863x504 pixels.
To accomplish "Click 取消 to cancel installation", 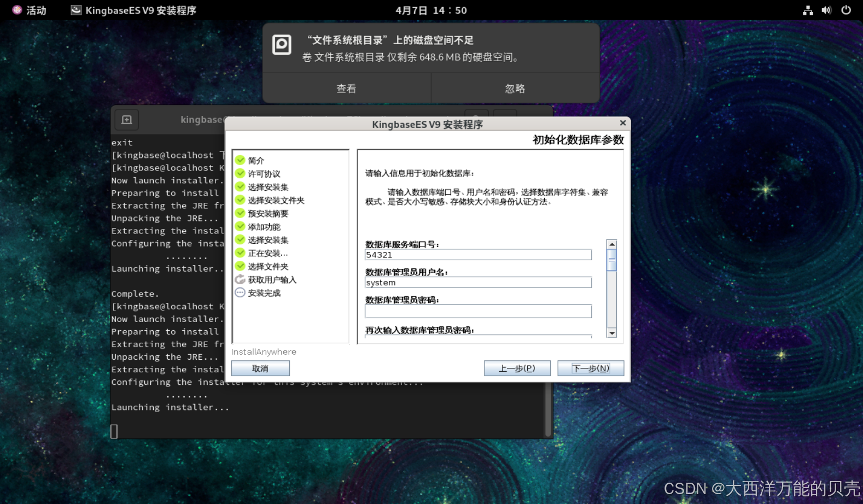I will pos(260,368).
